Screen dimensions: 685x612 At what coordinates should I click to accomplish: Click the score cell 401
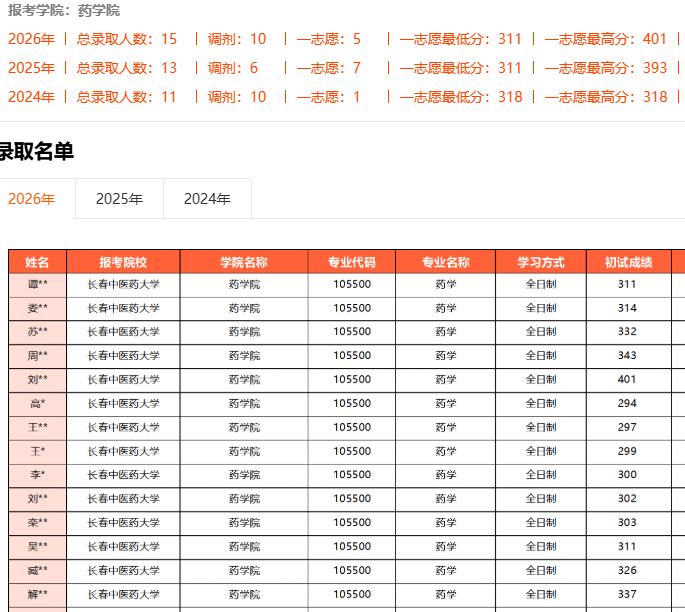[627, 379]
